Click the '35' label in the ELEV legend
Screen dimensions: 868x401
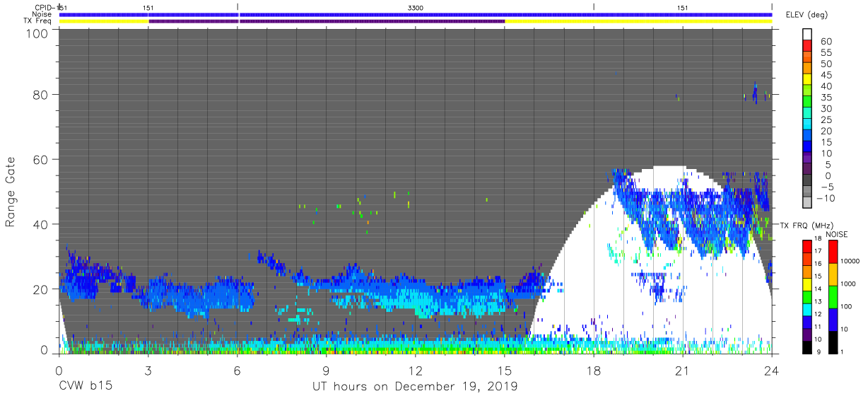click(825, 98)
